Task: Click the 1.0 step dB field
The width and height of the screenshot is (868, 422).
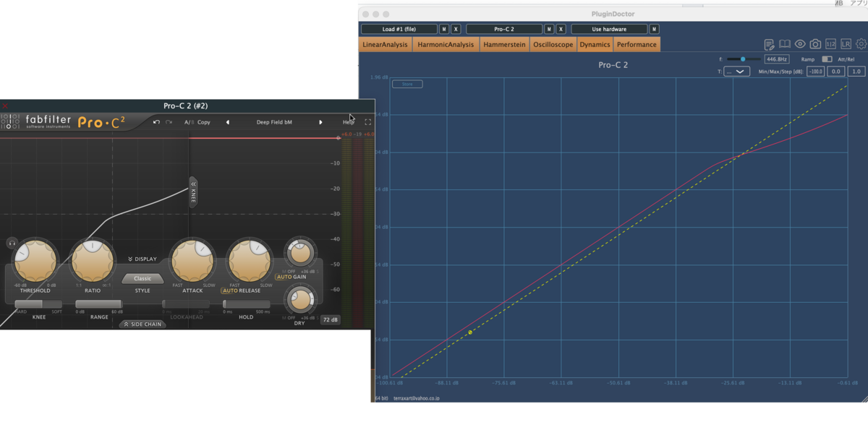Action: coord(856,72)
